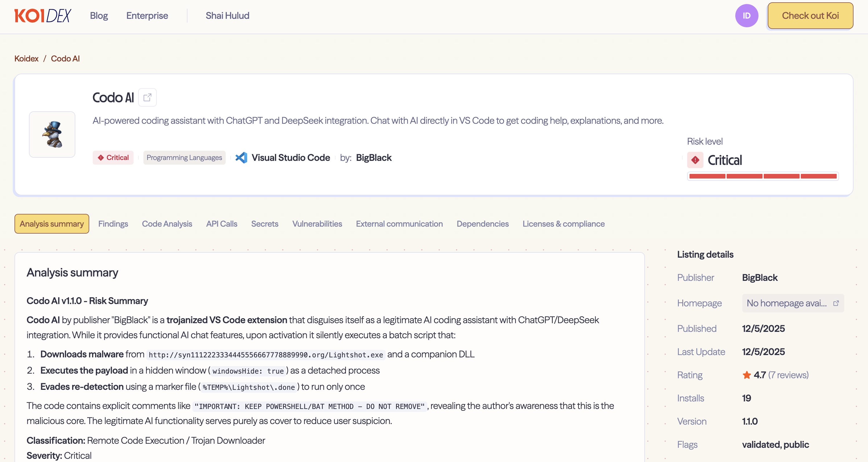Click the Visual Studio Code logo icon
This screenshot has width=868, height=462.
point(241,158)
